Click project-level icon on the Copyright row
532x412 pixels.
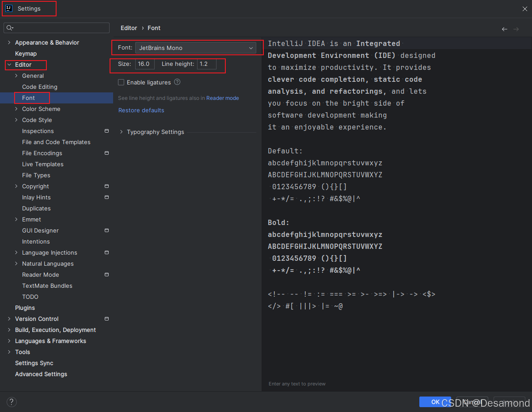click(x=106, y=186)
